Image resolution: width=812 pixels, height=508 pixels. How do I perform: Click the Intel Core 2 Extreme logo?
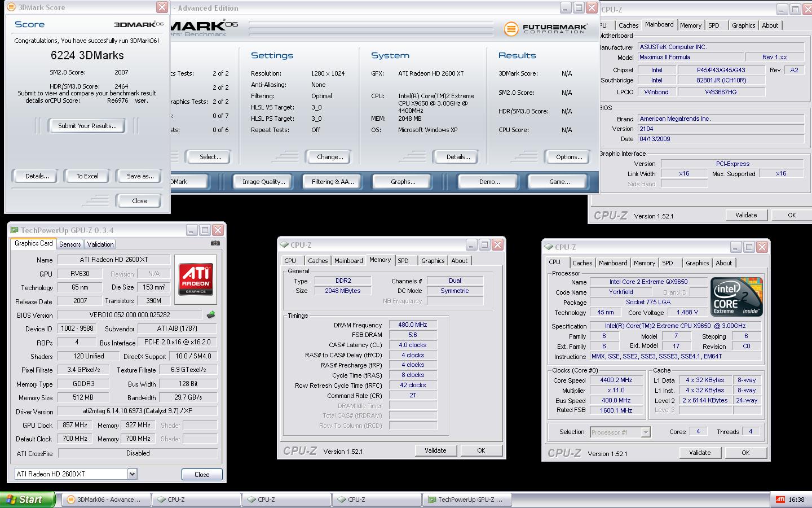coord(736,296)
